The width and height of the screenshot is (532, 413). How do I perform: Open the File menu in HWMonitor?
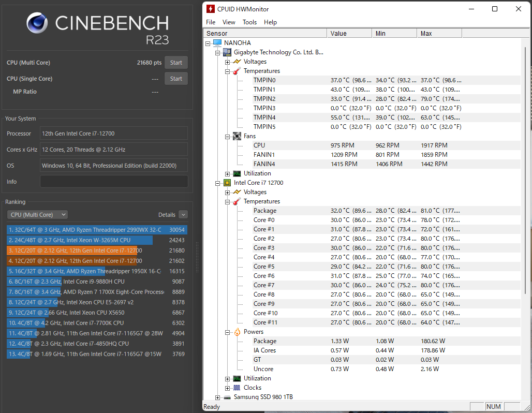(211, 22)
